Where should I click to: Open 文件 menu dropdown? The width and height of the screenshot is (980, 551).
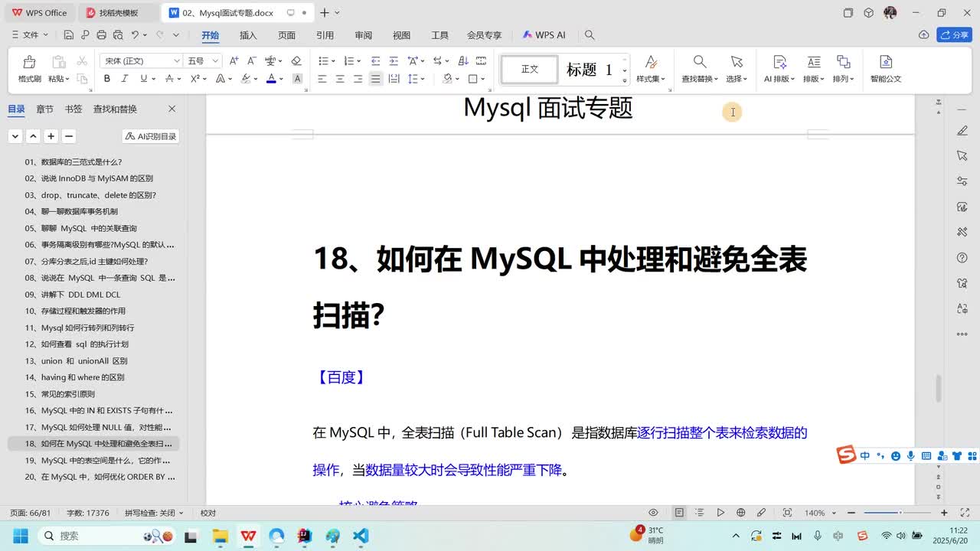point(30,35)
